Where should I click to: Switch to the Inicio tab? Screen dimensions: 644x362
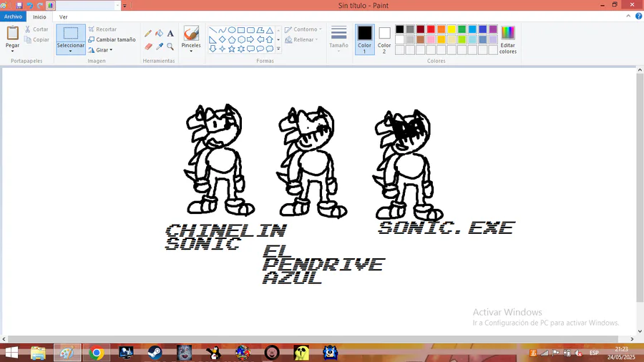pyautogui.click(x=39, y=17)
